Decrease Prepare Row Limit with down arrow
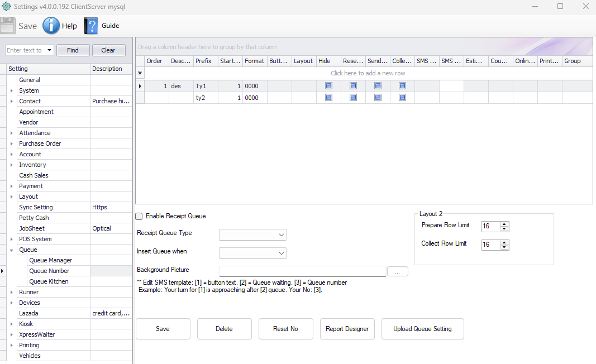Viewport: 596px width, 364px height. coord(504,229)
